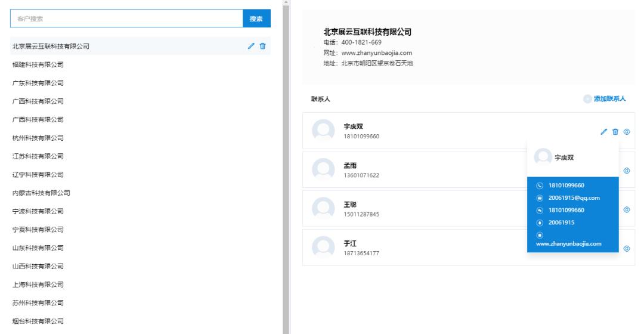This screenshot has height=334, width=644.
Task: Click the icon next to second 18101099660 in the popup
Action: (540, 211)
